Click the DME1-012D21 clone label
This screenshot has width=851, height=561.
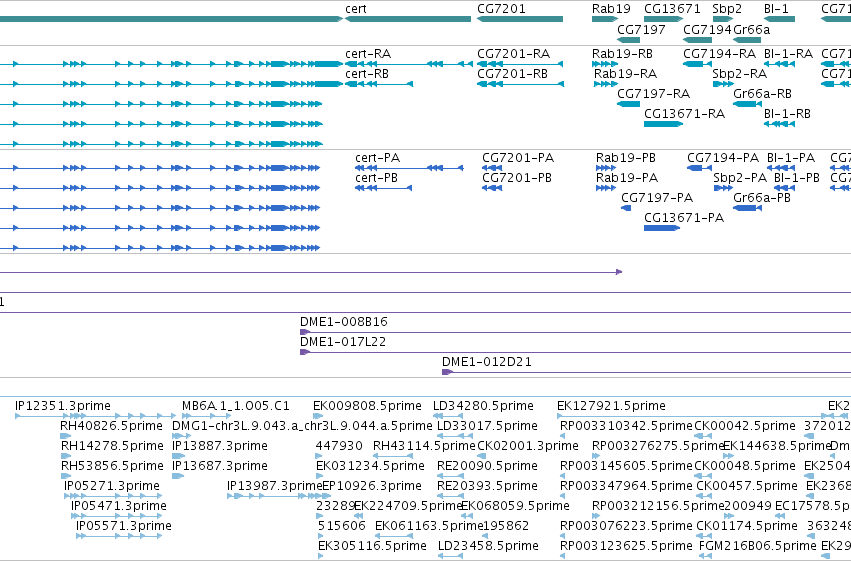(486, 362)
